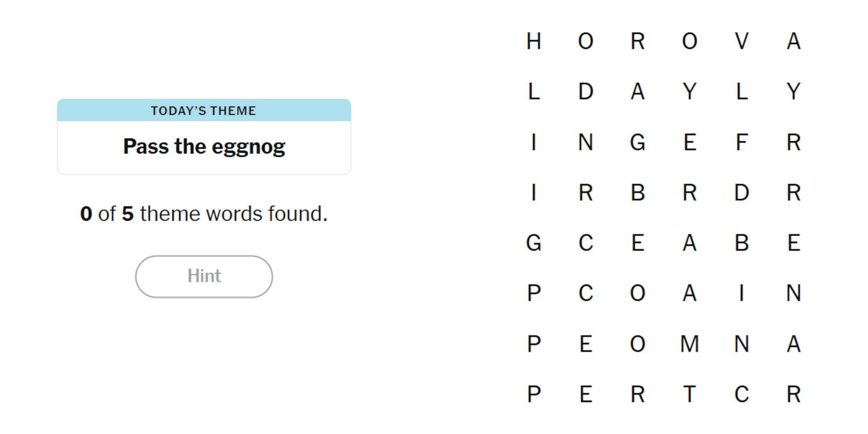868x434 pixels.
Task: Tap the letter D in the fourth row
Action: (741, 193)
